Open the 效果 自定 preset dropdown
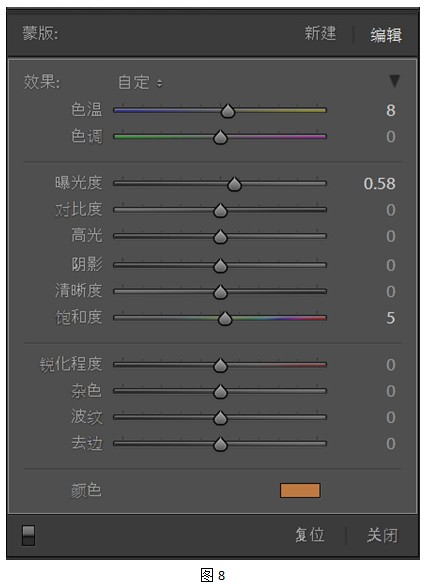Viewport: 426px width, 585px height. point(140,82)
